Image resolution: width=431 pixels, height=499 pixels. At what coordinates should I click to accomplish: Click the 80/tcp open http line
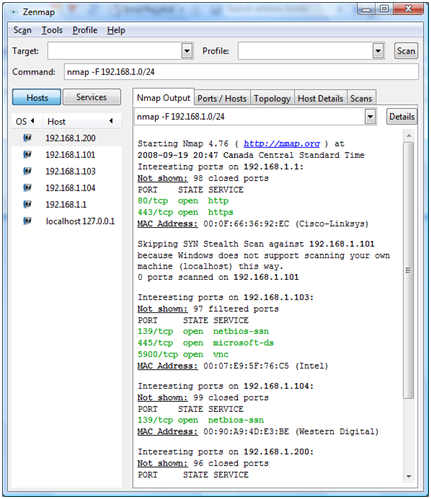183,201
